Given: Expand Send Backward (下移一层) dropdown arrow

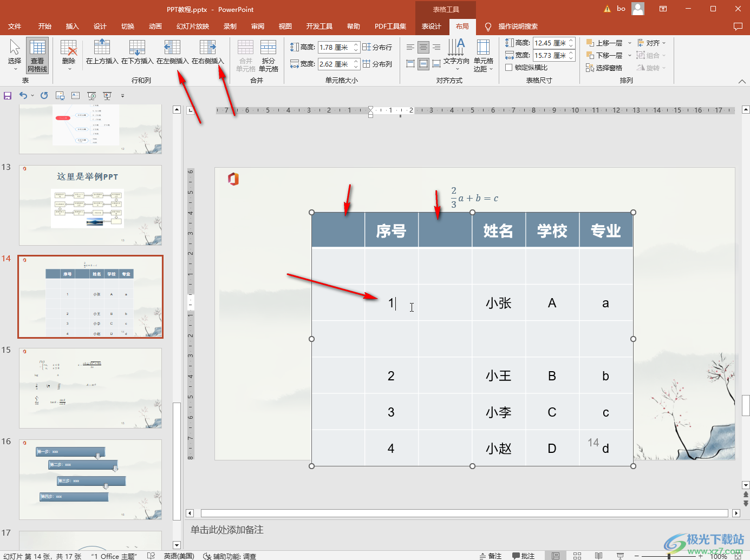Looking at the screenshot, I should (630, 55).
